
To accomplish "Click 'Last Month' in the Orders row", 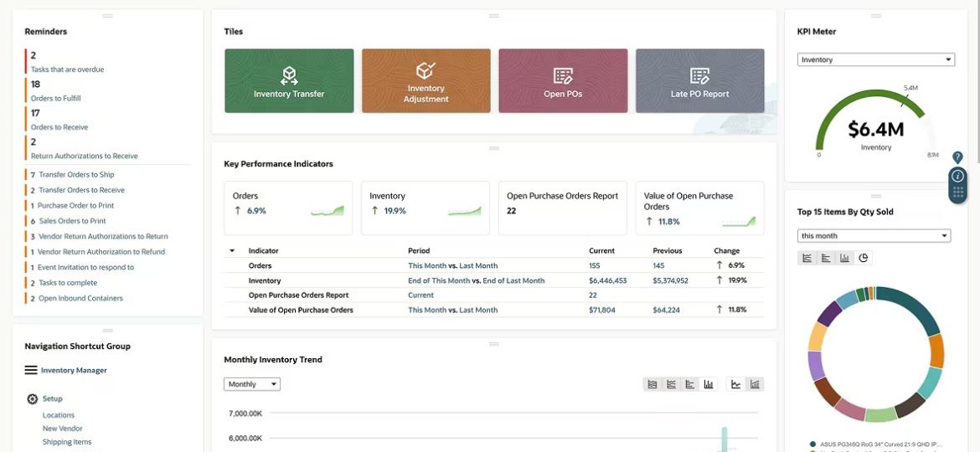I will tap(479, 265).
